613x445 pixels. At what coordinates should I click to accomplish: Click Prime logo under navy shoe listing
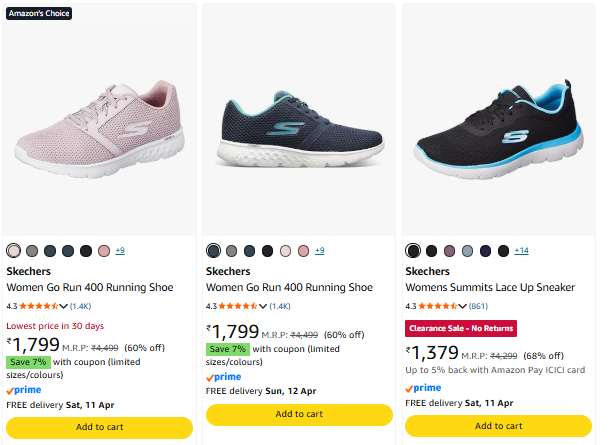(224, 377)
